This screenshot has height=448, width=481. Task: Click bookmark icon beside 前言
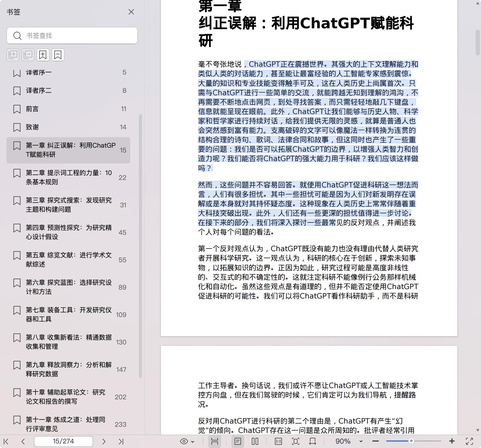(x=17, y=109)
